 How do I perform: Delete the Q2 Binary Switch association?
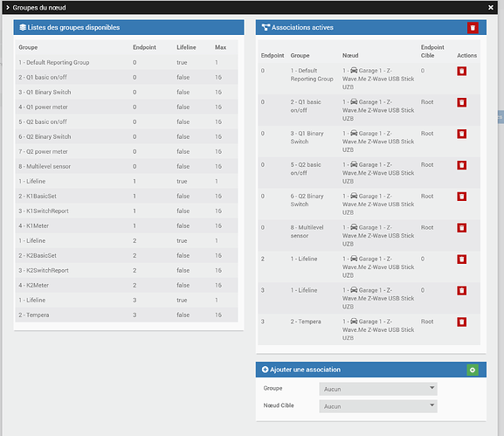[461, 197]
